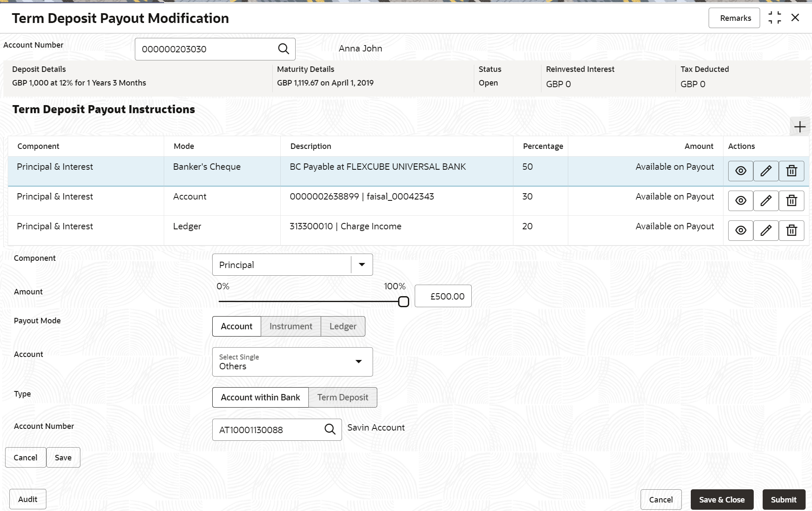View the Account mode payout instruction

(741, 201)
